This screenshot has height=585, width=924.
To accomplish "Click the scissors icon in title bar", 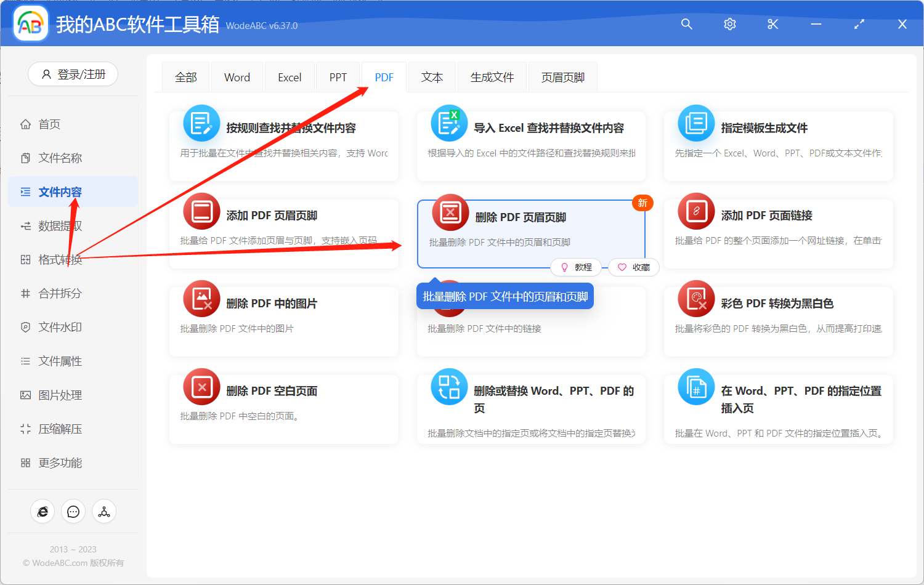I will (x=772, y=24).
